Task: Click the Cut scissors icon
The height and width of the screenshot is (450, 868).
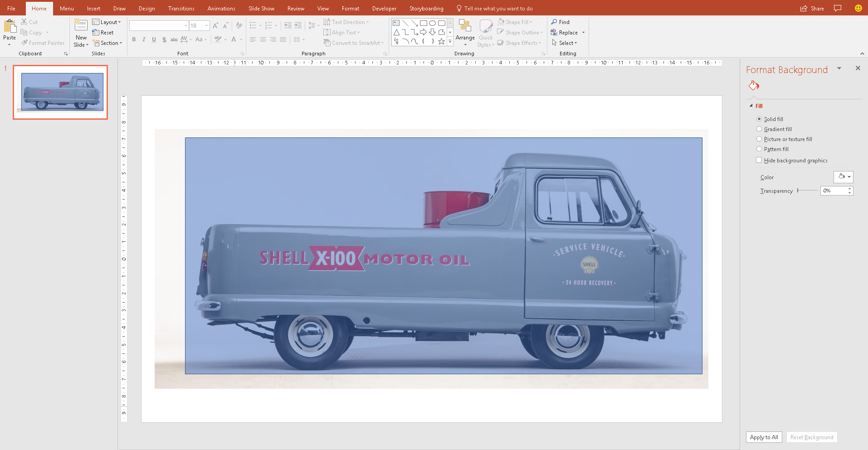Action: (x=24, y=22)
